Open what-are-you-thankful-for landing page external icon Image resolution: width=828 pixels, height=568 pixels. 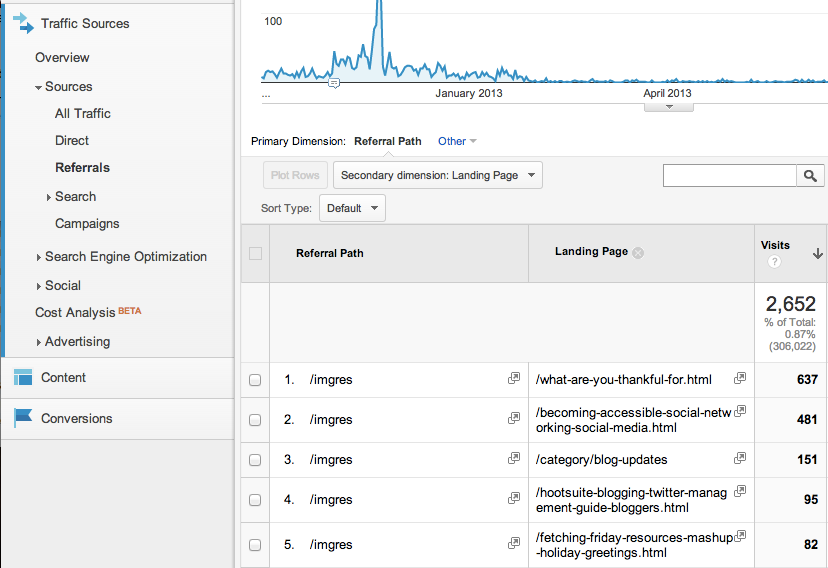[740, 378]
